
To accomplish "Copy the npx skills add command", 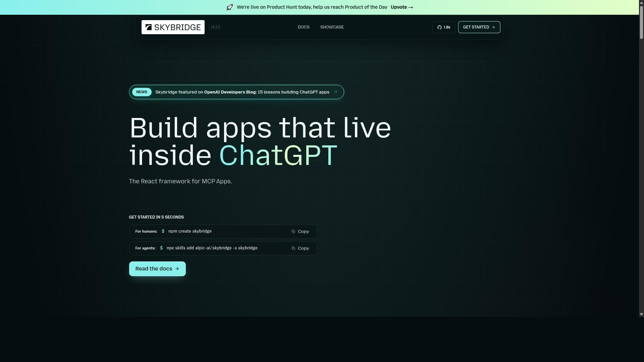I will [300, 248].
